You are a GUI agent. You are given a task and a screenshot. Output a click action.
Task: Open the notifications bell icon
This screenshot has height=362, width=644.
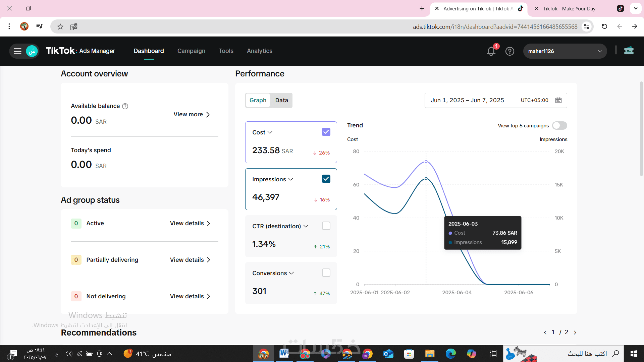pyautogui.click(x=491, y=51)
